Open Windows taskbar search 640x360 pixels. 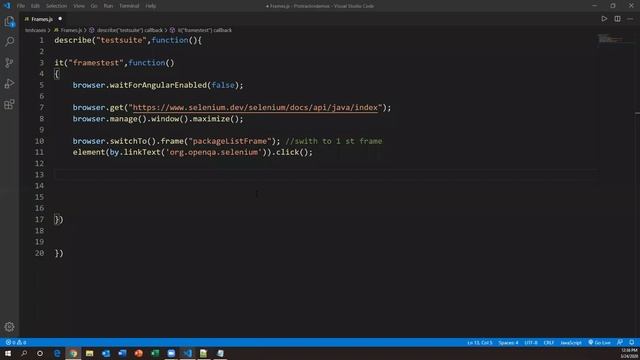[24, 353]
